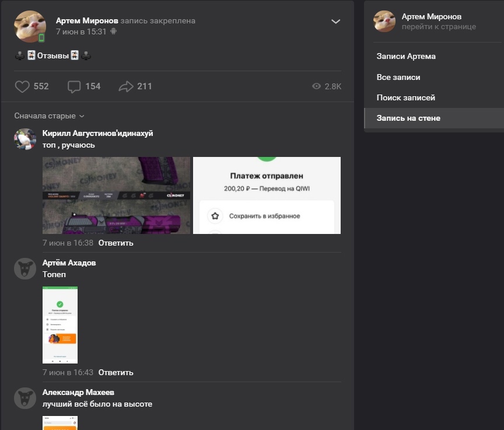This screenshot has height=430, width=504.
Task: Open Артем Миронов's cat avatar on the post
Action: [x=30, y=26]
